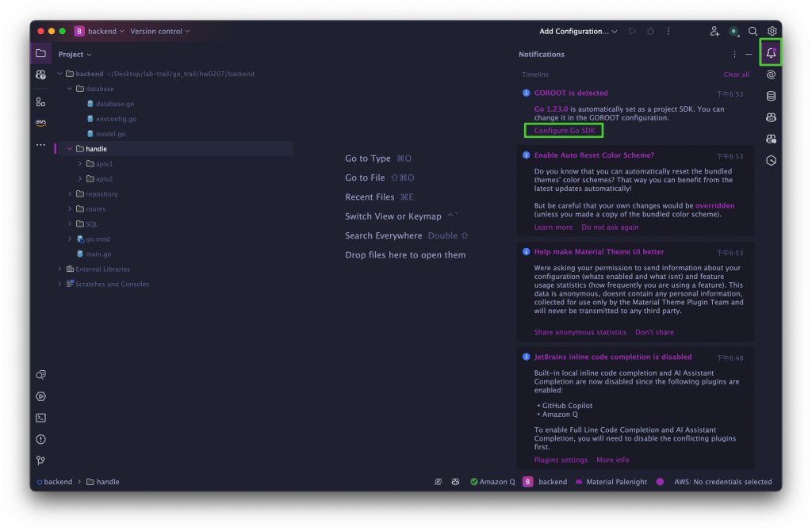The width and height of the screenshot is (812, 531).
Task: Click More info link
Action: (613, 460)
